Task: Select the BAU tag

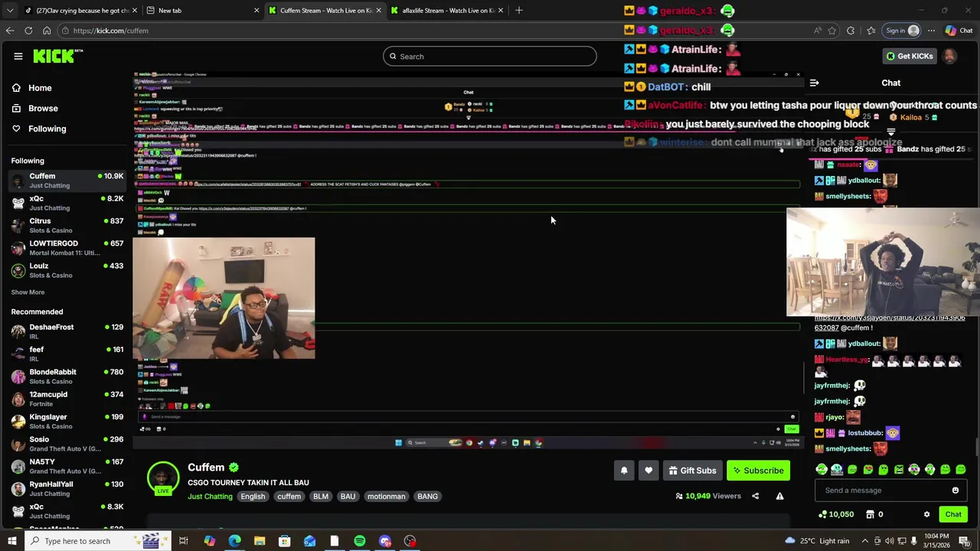Action: pos(348,497)
